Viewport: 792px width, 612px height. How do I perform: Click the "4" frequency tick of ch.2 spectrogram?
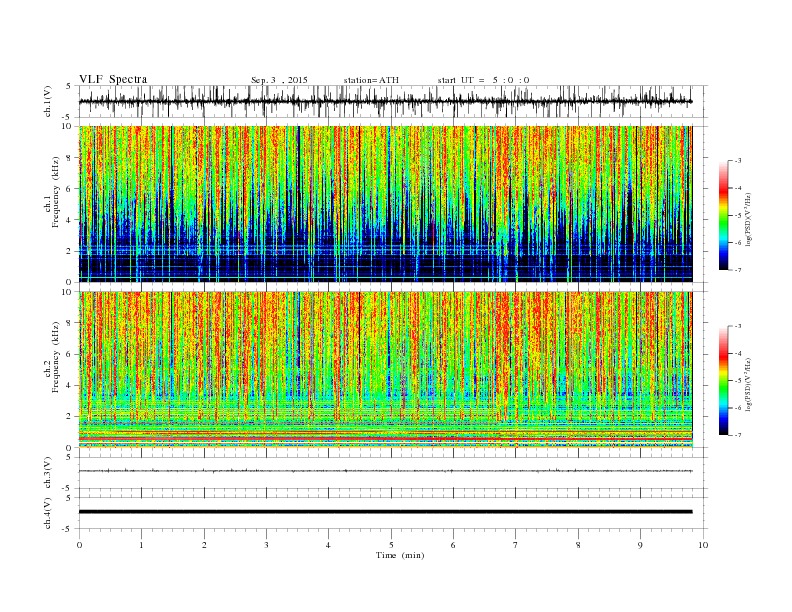coord(70,386)
